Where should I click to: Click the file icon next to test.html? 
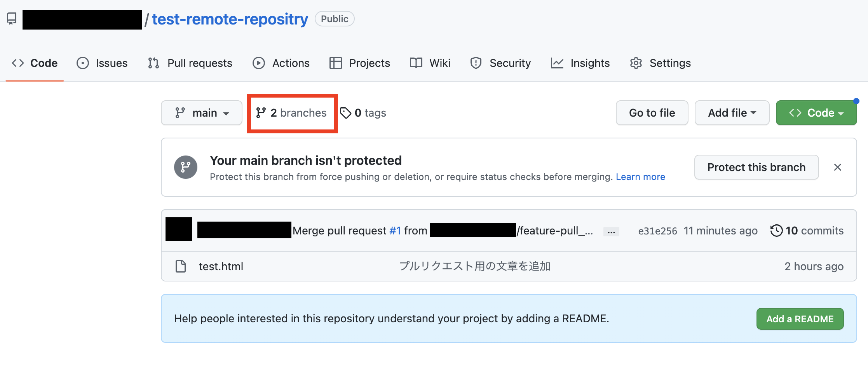coord(181,266)
